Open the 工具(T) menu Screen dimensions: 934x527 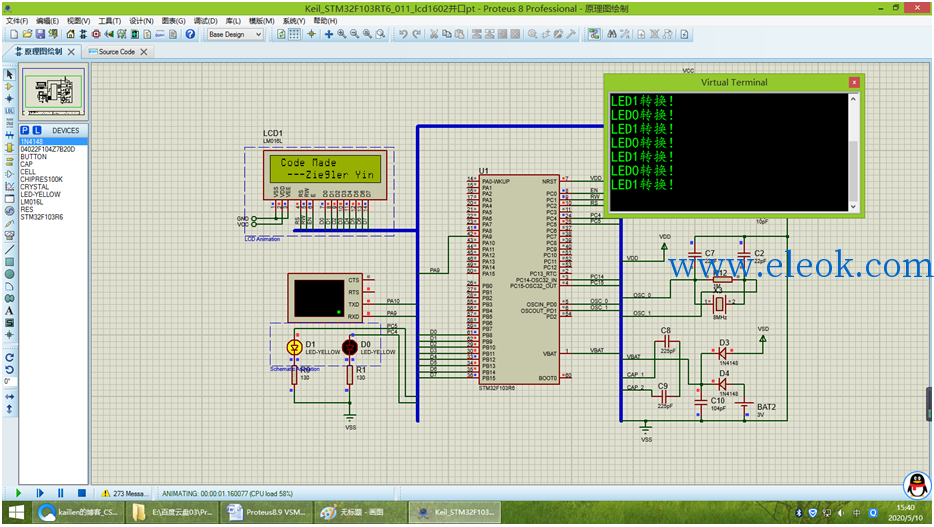[x=110, y=20]
